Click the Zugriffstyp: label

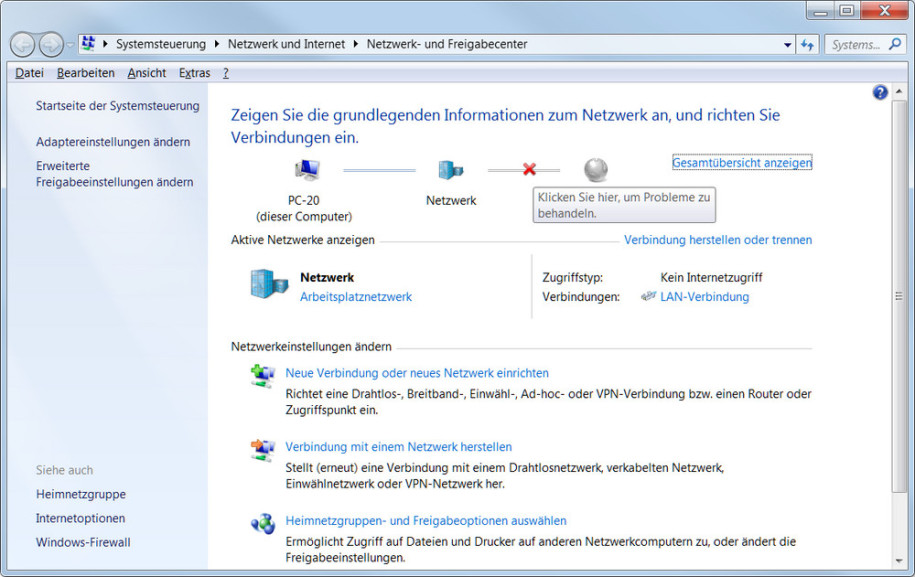click(572, 277)
